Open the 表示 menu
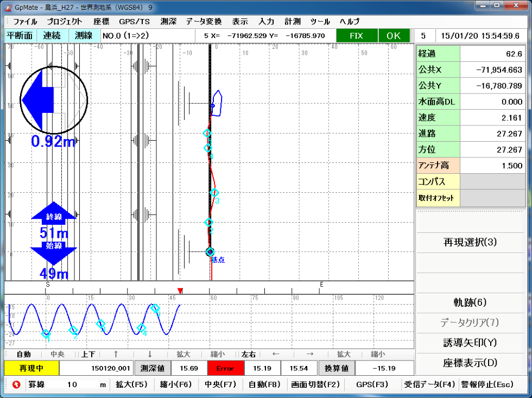The height and width of the screenshot is (398, 532). pos(240,22)
